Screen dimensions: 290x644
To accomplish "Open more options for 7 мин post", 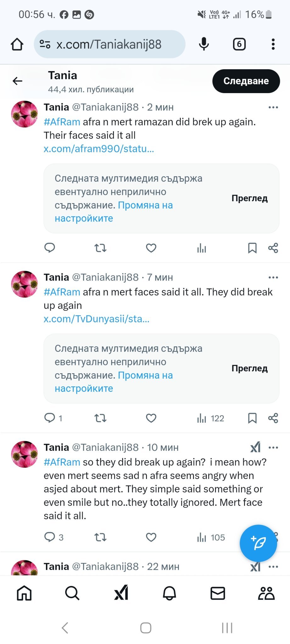I will click(x=273, y=277).
